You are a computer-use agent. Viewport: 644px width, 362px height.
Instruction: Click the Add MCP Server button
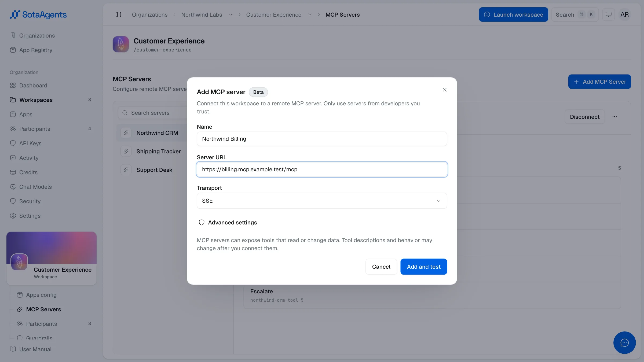599,82
